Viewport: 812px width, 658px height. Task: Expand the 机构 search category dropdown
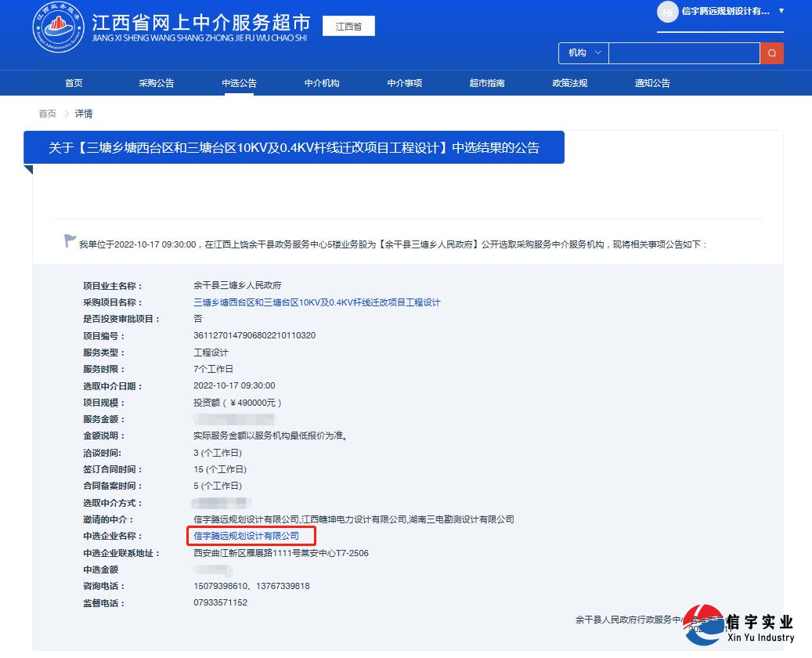[x=583, y=53]
